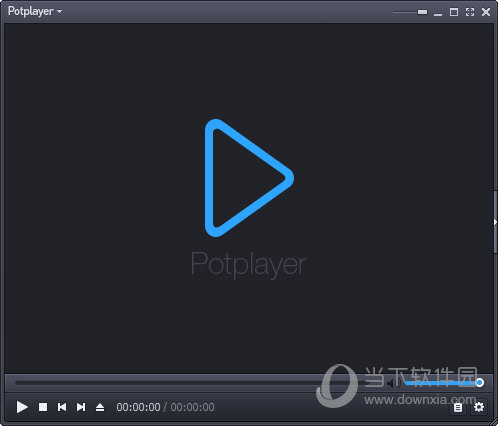Click the playback seek bar

197,383
